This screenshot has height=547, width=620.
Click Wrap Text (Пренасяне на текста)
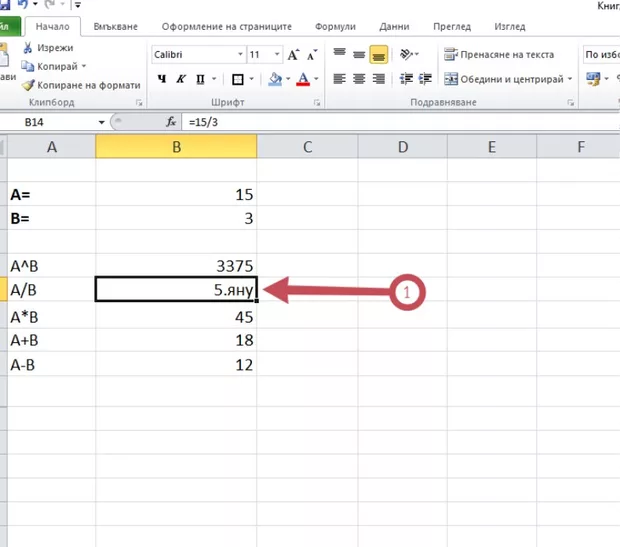pos(499,55)
